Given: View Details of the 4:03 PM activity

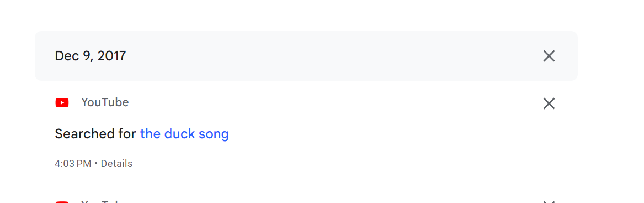Looking at the screenshot, I should pyautogui.click(x=116, y=164).
